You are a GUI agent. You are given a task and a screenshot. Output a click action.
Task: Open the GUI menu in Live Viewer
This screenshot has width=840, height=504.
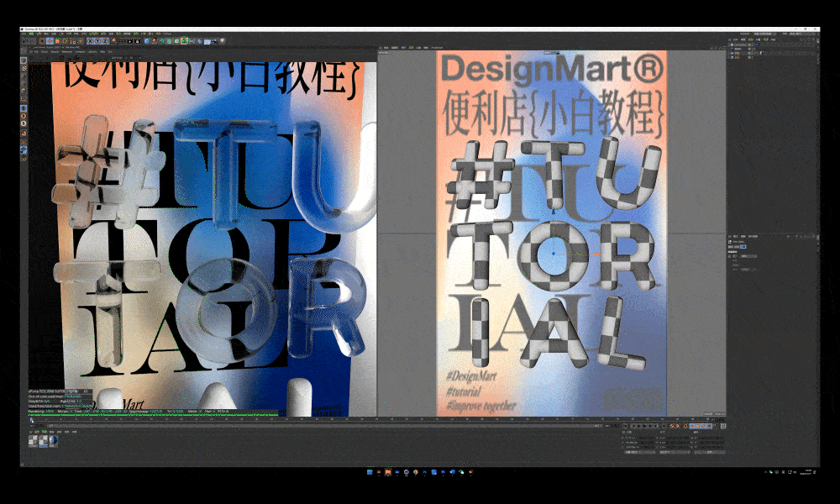(x=109, y=52)
